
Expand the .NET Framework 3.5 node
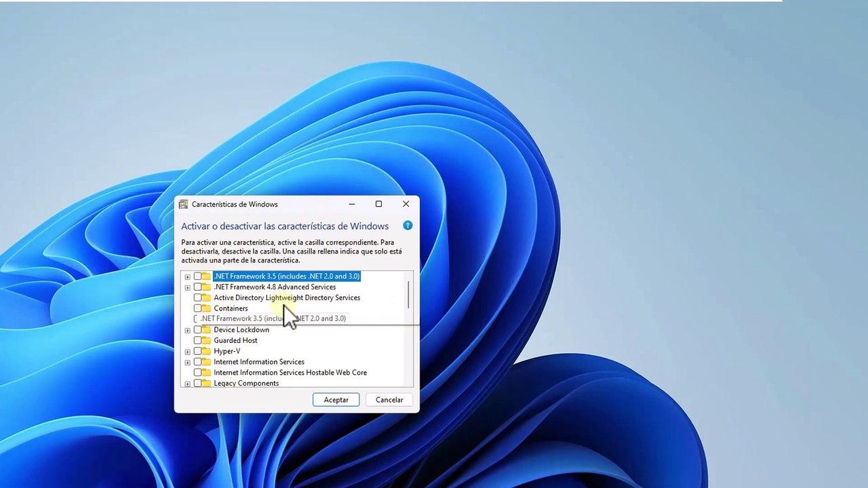pos(187,277)
